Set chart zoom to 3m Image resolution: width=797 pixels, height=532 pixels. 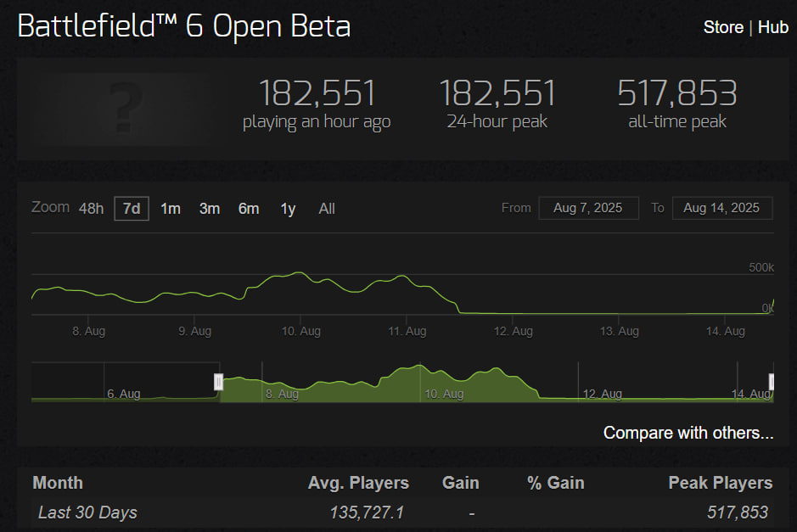[210, 209]
